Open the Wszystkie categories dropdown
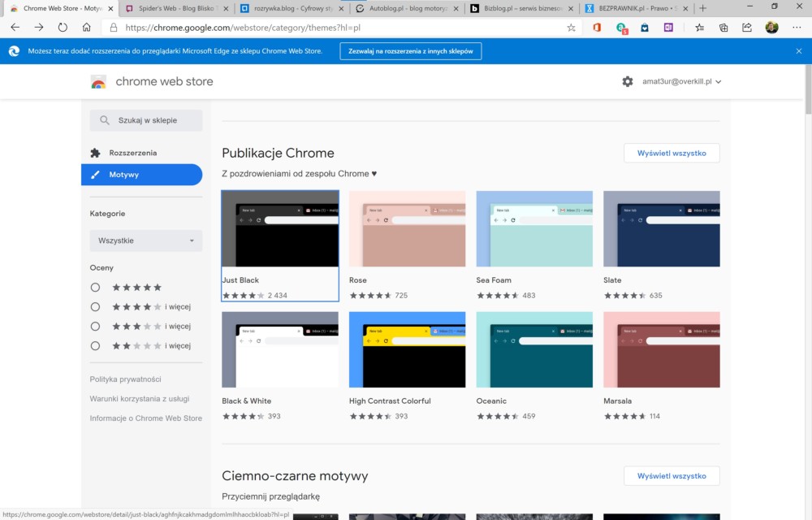The width and height of the screenshot is (812, 520). (146, 240)
